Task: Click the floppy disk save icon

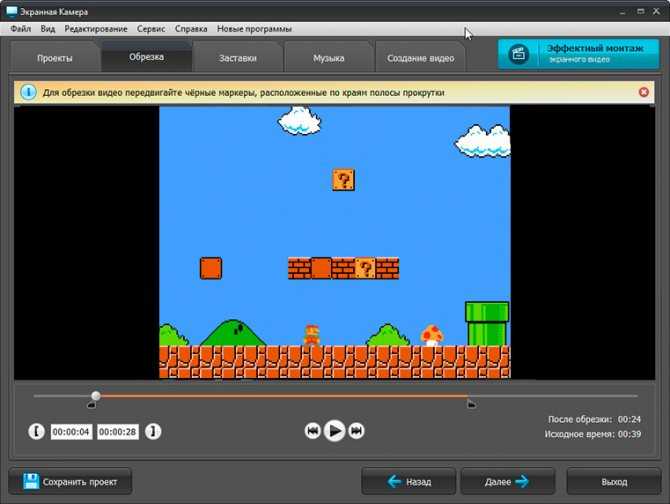Action: click(31, 481)
